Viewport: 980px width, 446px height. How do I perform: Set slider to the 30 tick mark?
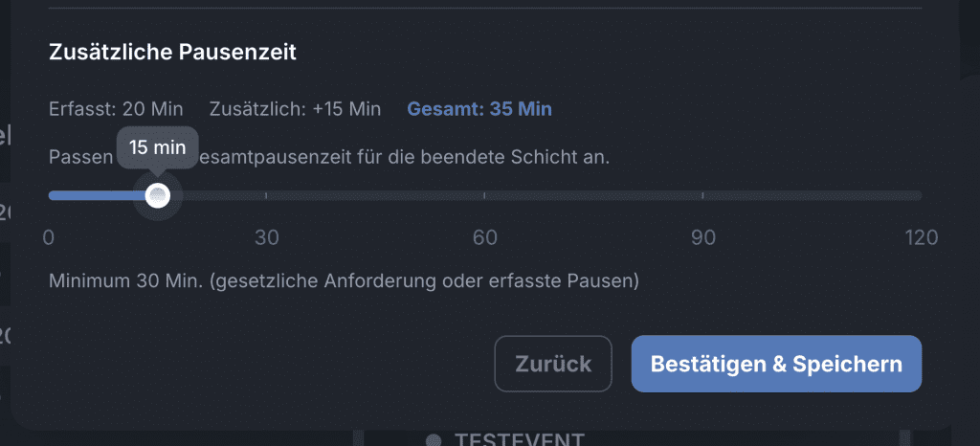(266, 196)
